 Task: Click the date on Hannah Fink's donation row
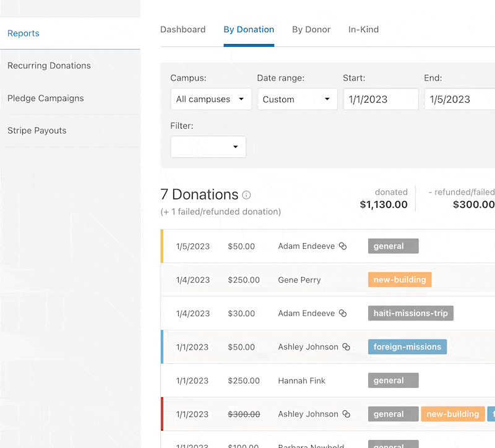click(192, 381)
